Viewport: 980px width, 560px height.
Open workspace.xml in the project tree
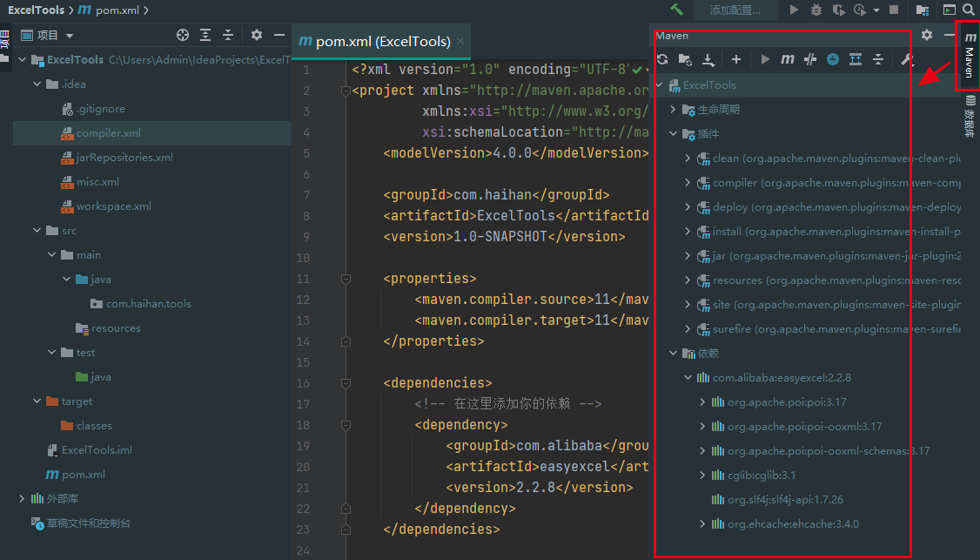[113, 206]
